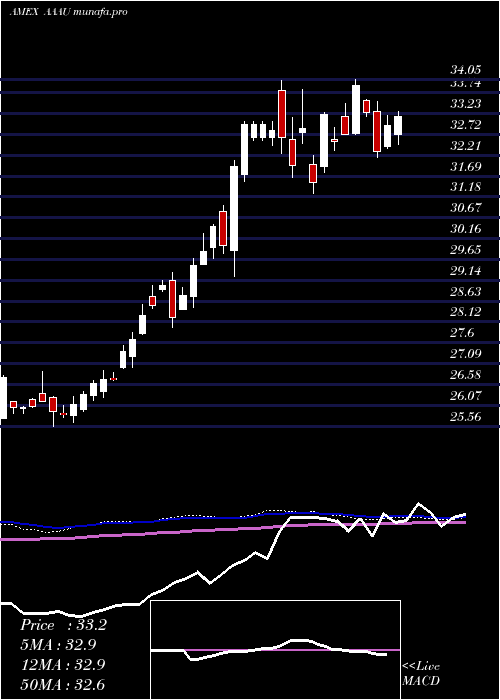Screen dimensions: 500x700
Task: Click the 34.05 price axis label
Action: point(465,70)
